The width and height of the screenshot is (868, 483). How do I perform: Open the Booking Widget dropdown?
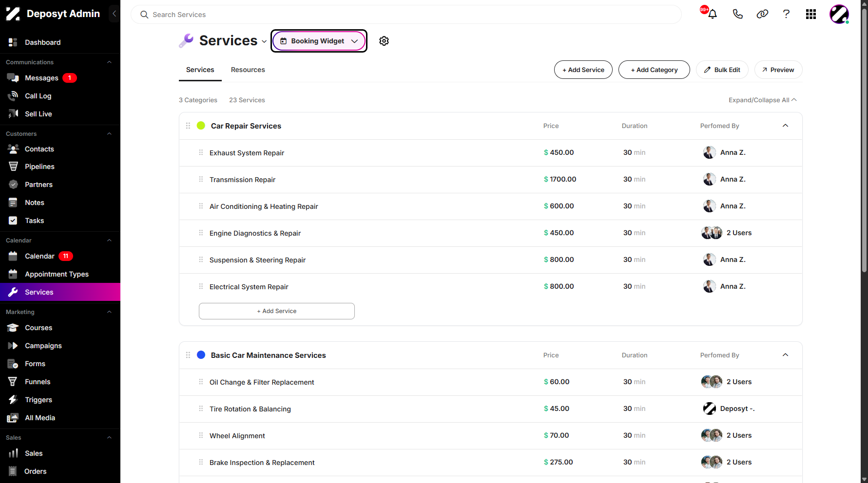point(319,41)
